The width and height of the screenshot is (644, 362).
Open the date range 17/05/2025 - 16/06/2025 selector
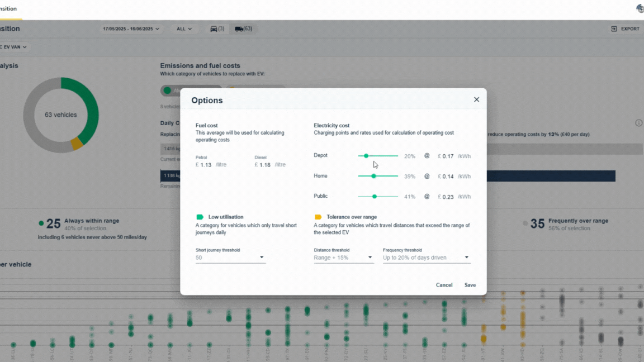point(131,28)
